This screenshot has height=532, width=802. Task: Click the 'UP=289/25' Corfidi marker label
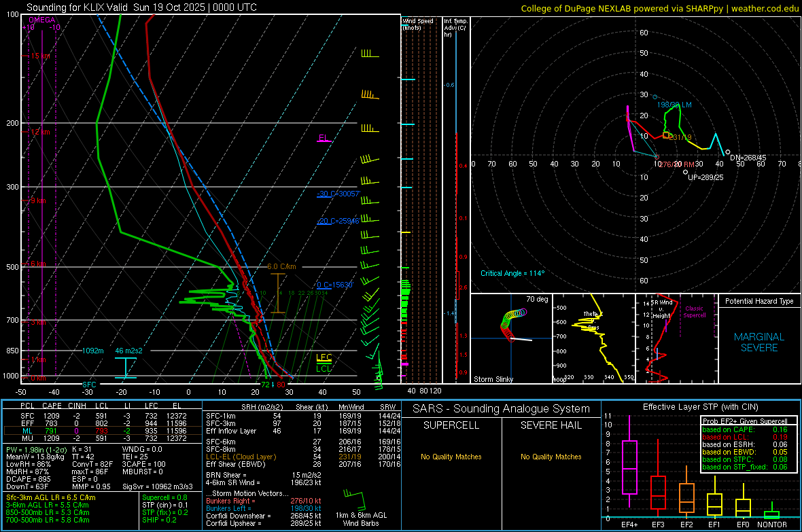[706, 177]
